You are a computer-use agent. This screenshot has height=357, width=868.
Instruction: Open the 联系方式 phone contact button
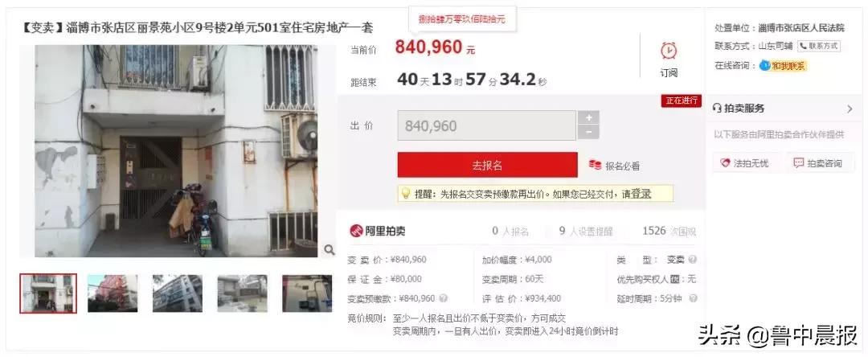(819, 46)
